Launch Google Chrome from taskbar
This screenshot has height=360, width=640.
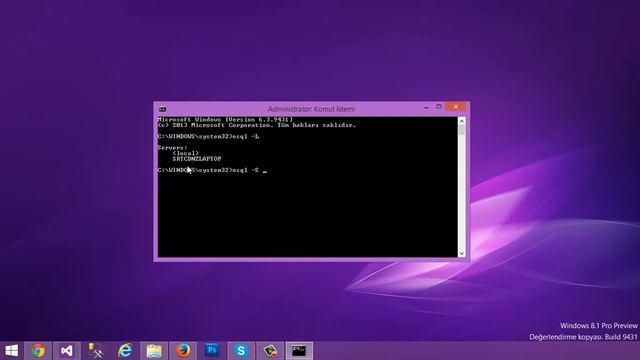[x=38, y=351]
